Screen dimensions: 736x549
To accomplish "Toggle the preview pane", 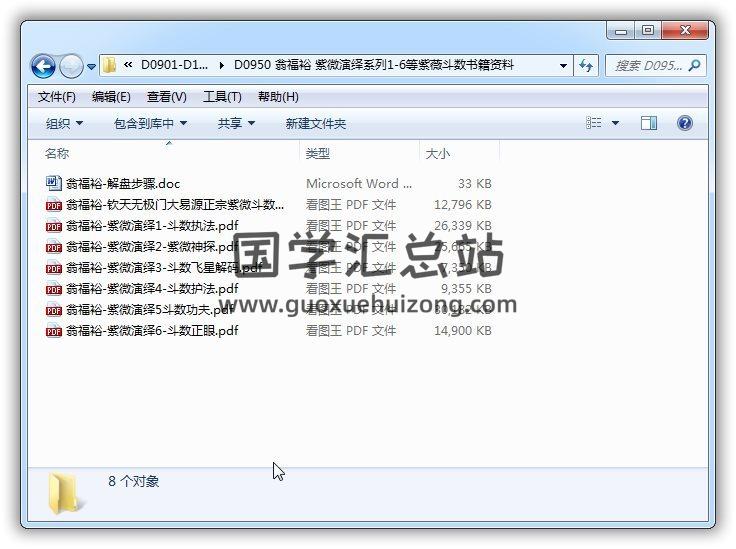I will [649, 123].
